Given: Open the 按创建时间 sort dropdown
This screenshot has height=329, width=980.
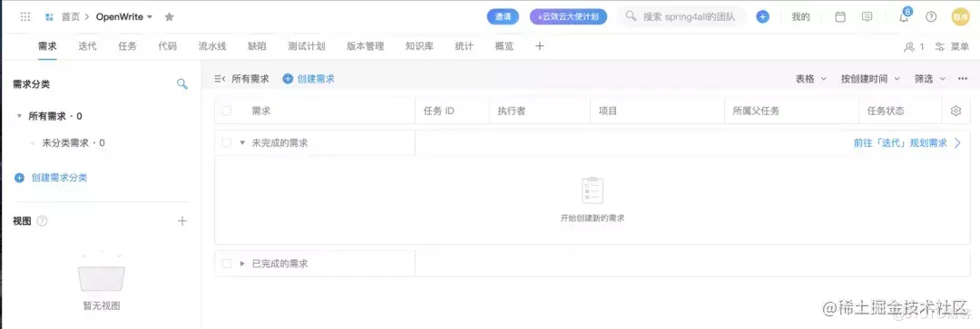Looking at the screenshot, I should click(x=870, y=79).
